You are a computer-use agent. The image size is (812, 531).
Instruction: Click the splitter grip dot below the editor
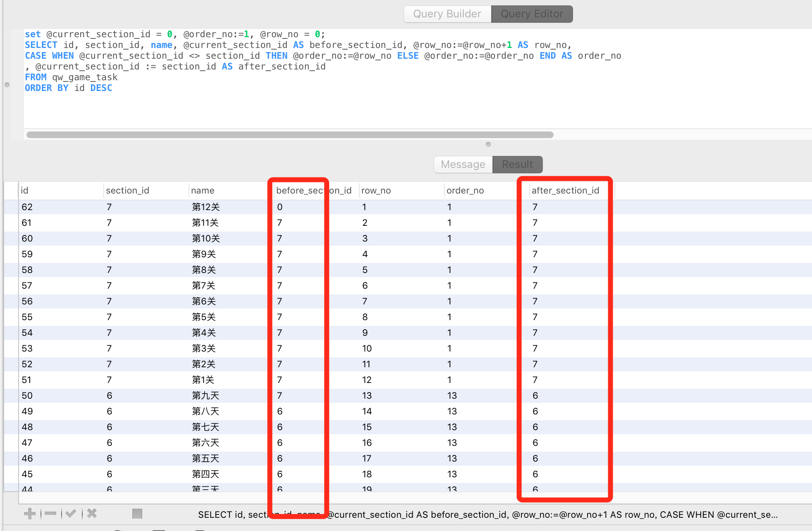pyautogui.click(x=488, y=144)
